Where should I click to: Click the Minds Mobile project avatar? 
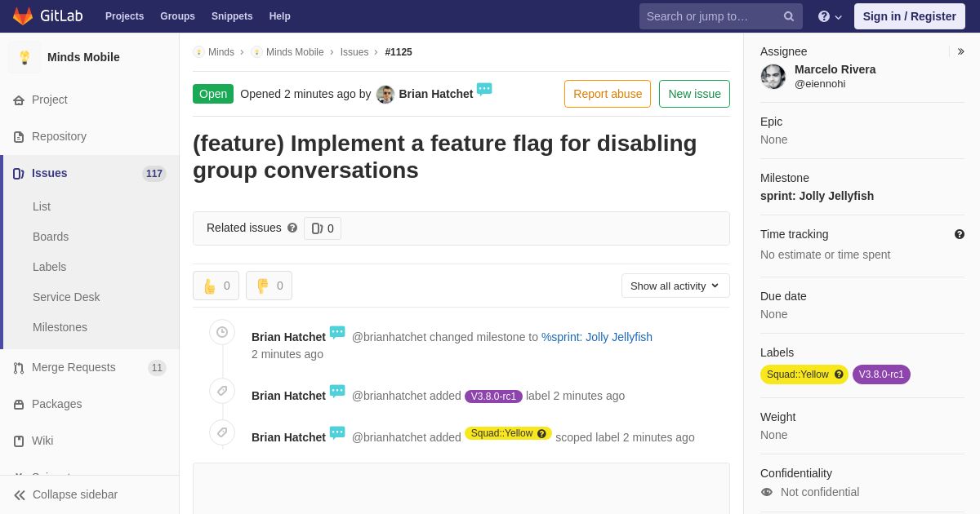point(24,57)
